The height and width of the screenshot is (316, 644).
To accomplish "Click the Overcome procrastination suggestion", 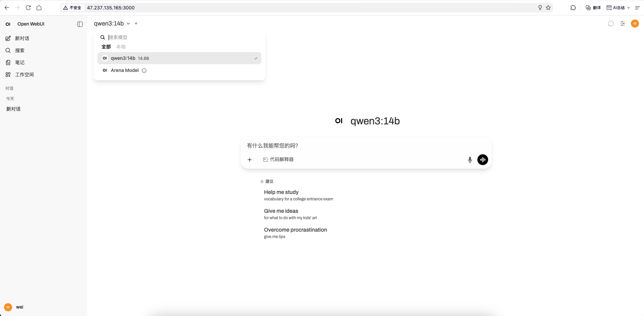I will (x=295, y=230).
